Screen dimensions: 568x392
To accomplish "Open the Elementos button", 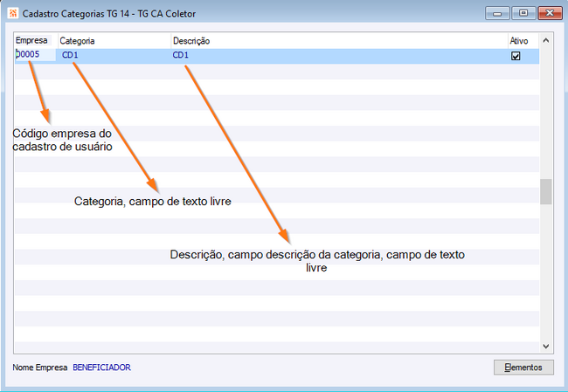I will click(x=523, y=368).
